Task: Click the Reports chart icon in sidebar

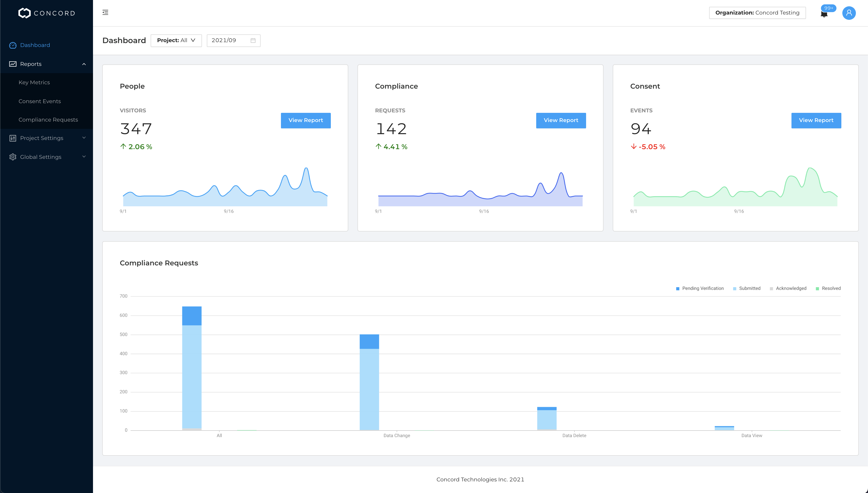Action: pyautogui.click(x=13, y=64)
